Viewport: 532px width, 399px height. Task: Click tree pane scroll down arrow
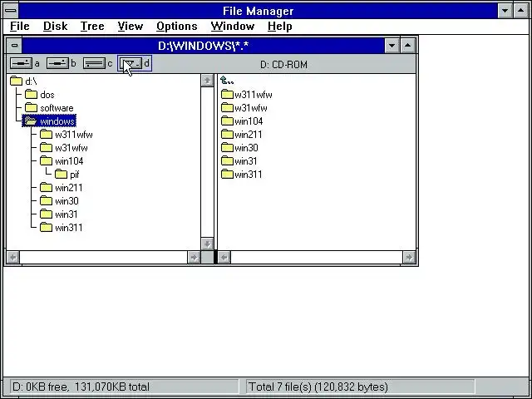coord(207,244)
